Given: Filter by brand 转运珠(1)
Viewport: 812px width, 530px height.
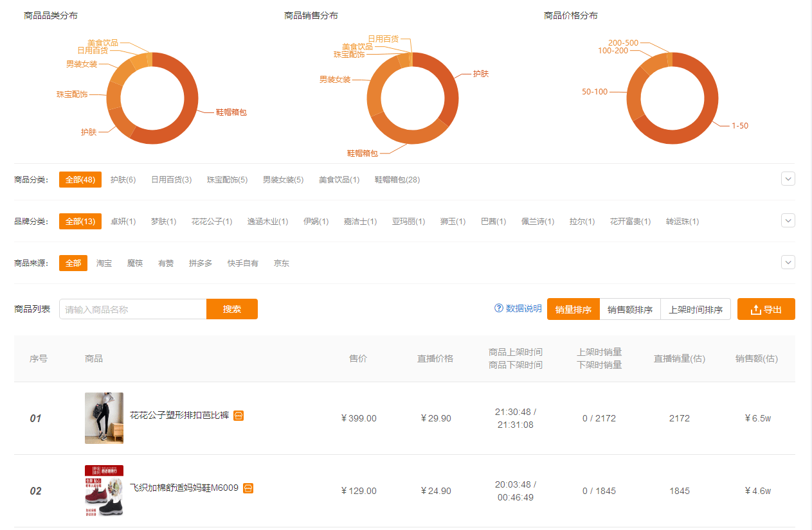Looking at the screenshot, I should pos(682,222).
